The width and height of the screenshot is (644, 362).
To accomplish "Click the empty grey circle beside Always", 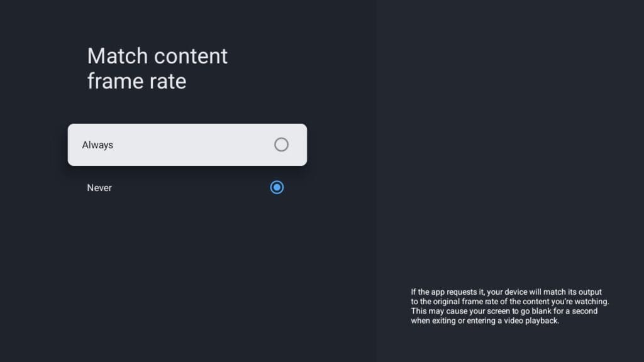I will [x=281, y=145].
